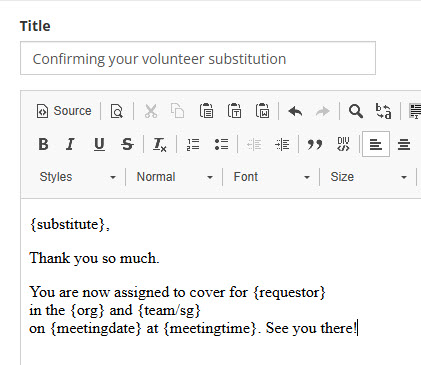
Task: Open the Normal paragraph format dropdown
Action: (x=175, y=177)
